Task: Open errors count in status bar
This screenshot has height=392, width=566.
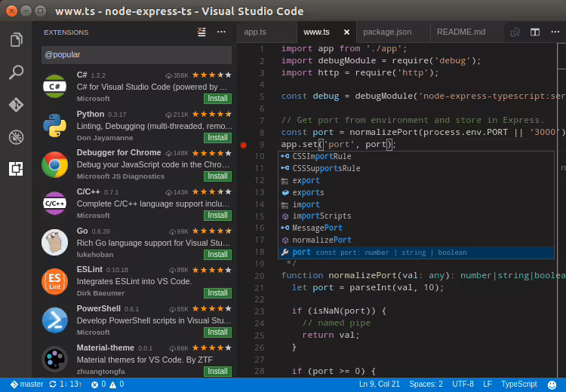Action: pos(99,384)
